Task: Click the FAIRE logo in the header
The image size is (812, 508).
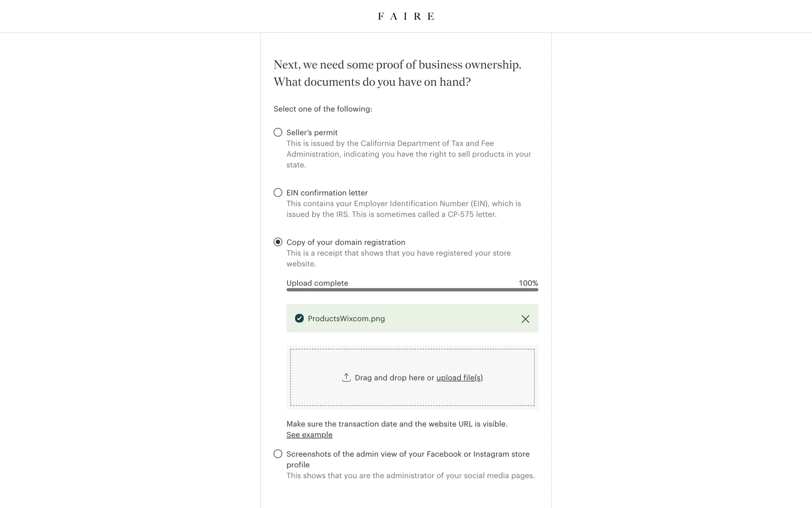Action: tap(406, 16)
